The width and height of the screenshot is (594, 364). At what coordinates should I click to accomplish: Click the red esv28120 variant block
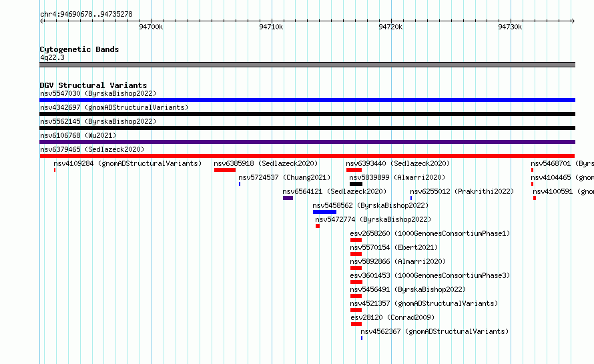click(356, 324)
